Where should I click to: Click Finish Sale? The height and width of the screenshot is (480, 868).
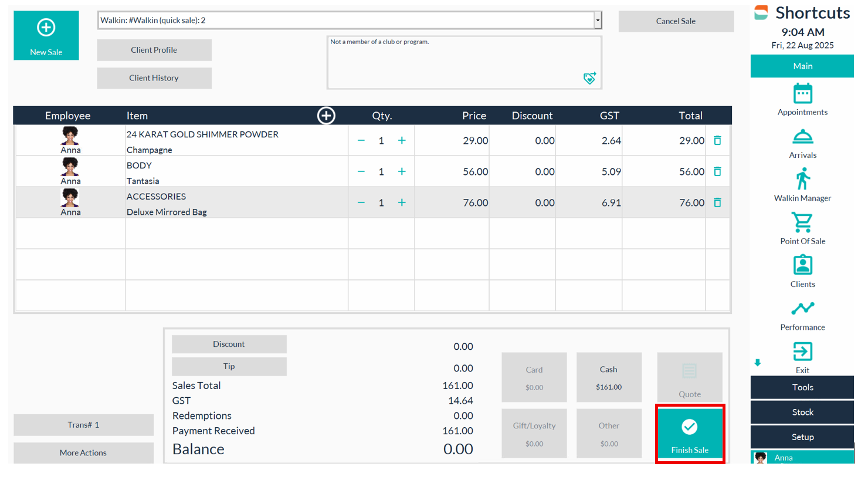click(x=690, y=434)
